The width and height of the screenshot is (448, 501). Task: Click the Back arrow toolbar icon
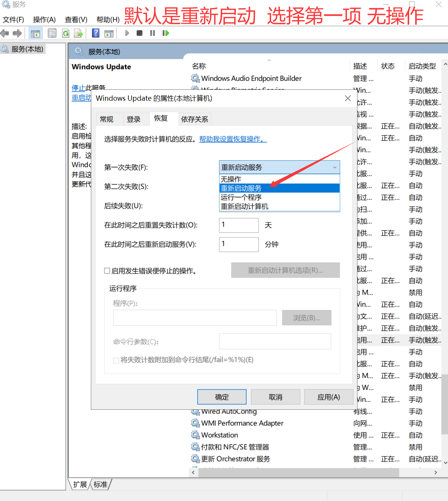(x=5, y=33)
